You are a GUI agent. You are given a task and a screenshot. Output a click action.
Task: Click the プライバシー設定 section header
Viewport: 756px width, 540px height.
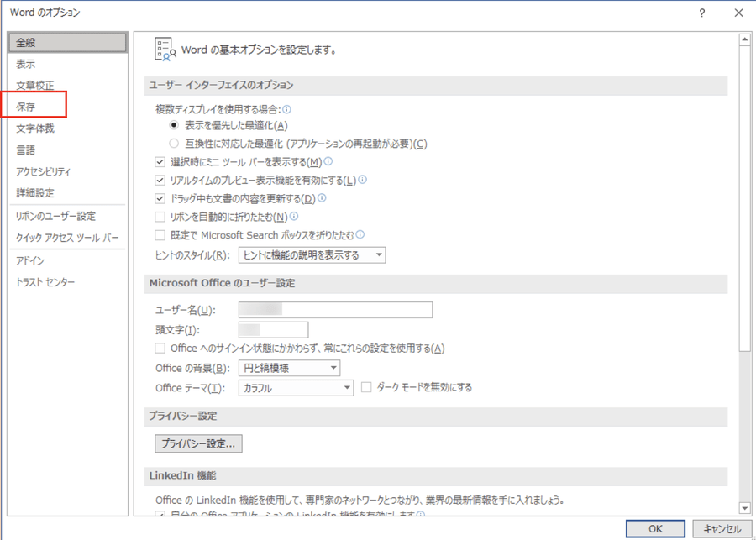click(435, 417)
